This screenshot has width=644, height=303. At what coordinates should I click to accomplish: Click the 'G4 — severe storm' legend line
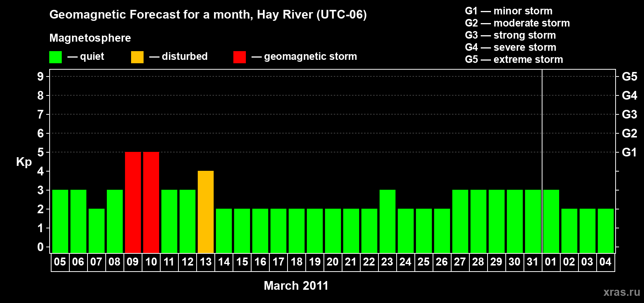[x=511, y=47]
